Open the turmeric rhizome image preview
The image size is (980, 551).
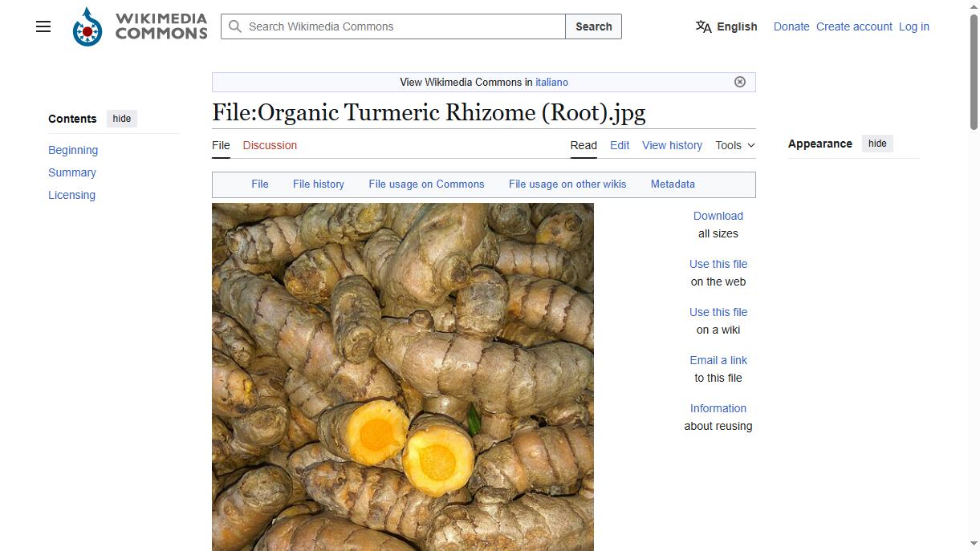pos(403,377)
